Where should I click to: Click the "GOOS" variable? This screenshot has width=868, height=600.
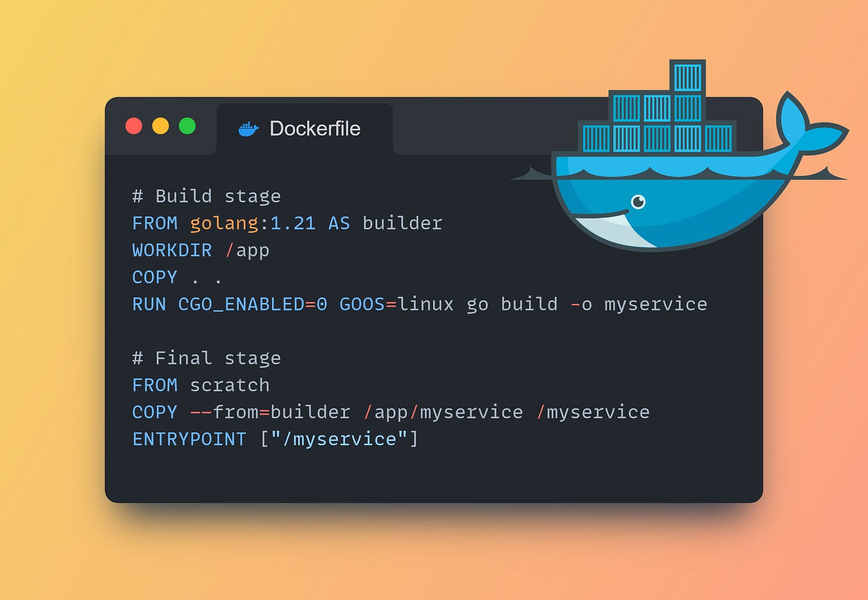tap(362, 304)
